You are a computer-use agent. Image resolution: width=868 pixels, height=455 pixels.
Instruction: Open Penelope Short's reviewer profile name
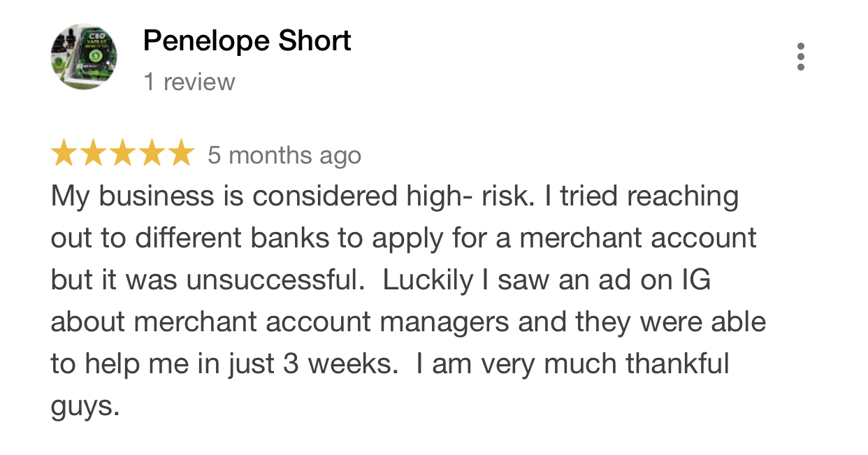point(247,41)
